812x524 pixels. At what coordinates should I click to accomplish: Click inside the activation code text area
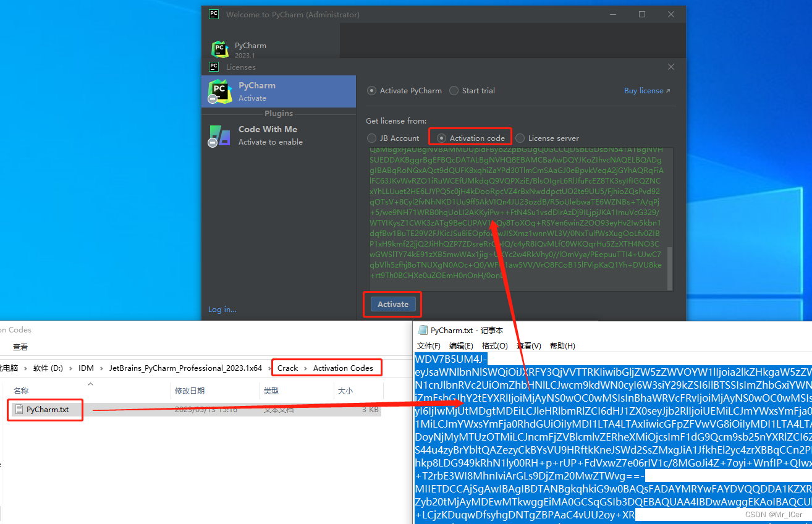pos(517,219)
